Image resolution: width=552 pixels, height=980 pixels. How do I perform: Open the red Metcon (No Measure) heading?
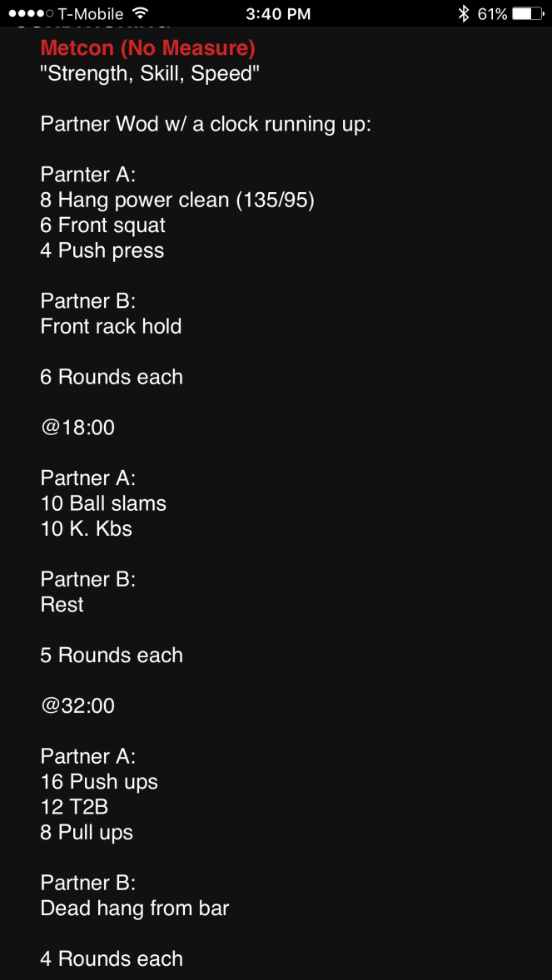click(147, 48)
